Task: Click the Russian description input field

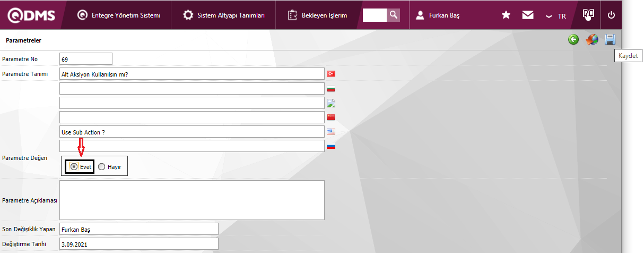Action: pyautogui.click(x=192, y=146)
